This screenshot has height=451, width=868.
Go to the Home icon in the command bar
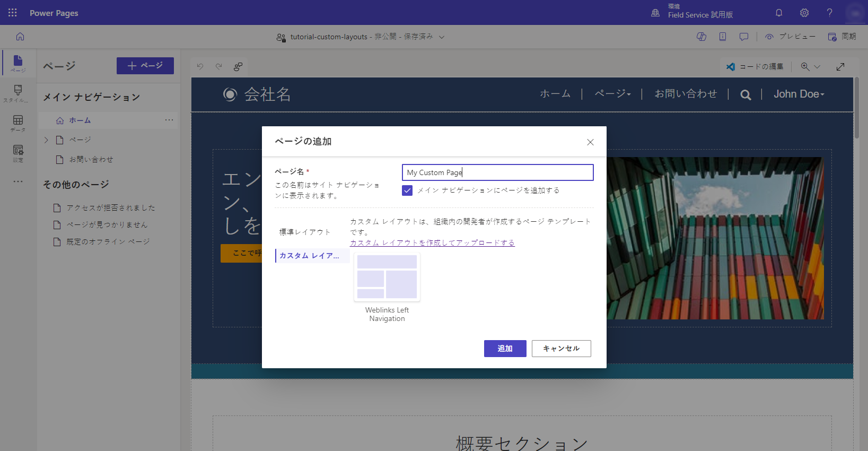point(20,37)
